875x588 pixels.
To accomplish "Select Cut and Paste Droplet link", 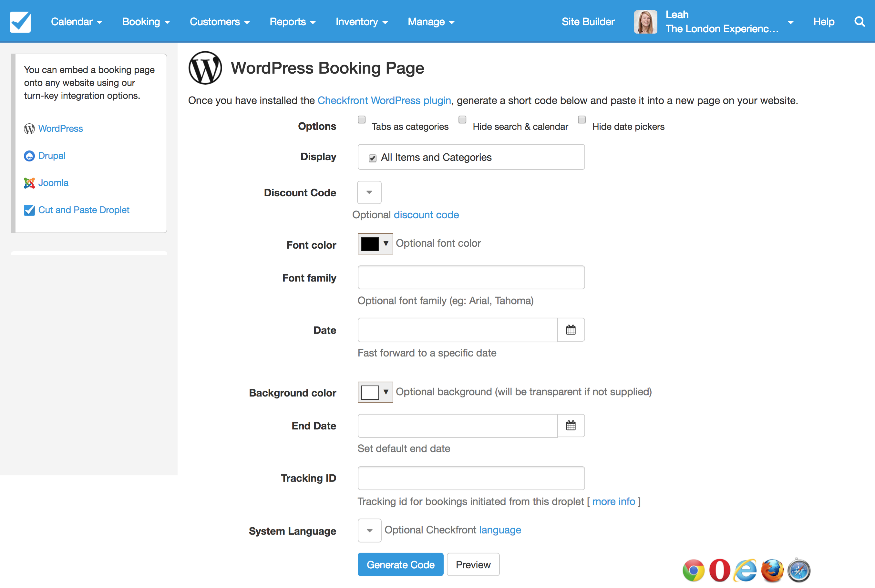I will (x=84, y=210).
